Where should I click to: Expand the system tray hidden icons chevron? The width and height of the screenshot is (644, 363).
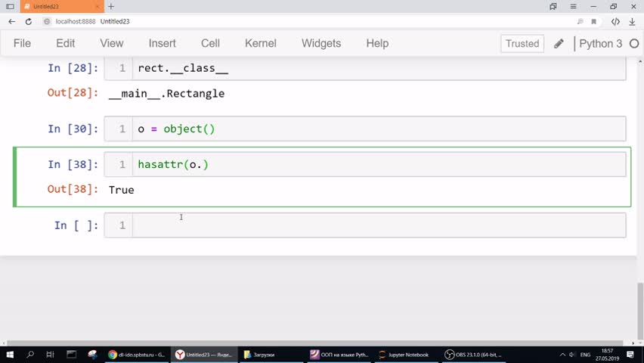point(562,355)
